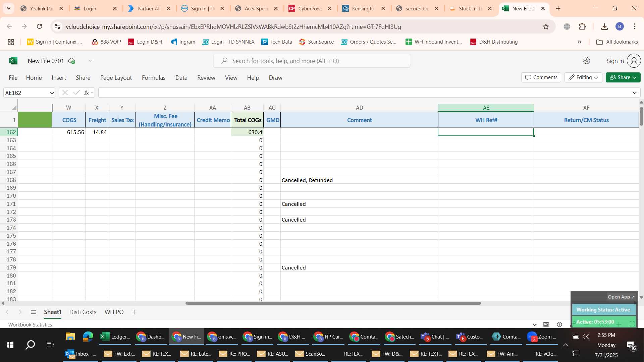Open the Formulas ribbon tab
The height and width of the screenshot is (362, 644).
(154, 78)
